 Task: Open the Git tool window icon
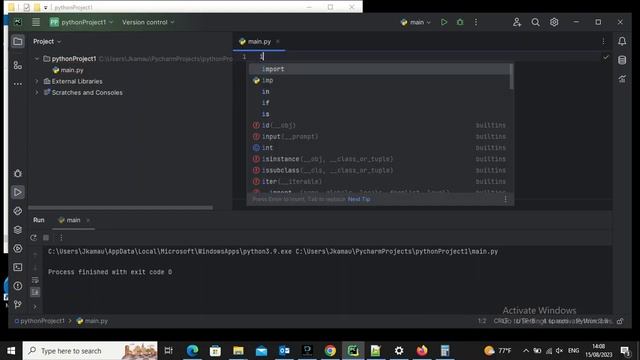[x=18, y=304]
